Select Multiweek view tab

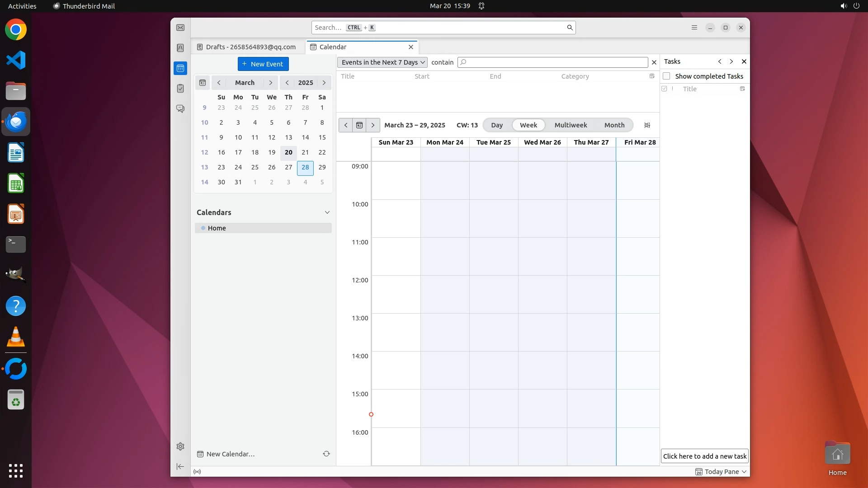(571, 125)
